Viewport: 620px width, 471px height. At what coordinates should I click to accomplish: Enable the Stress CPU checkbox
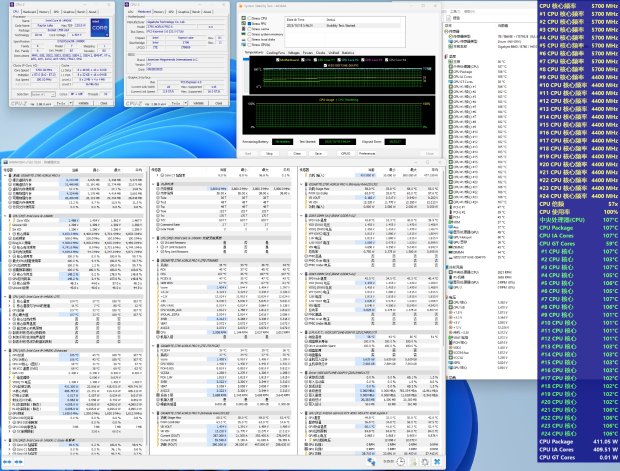tap(250, 18)
